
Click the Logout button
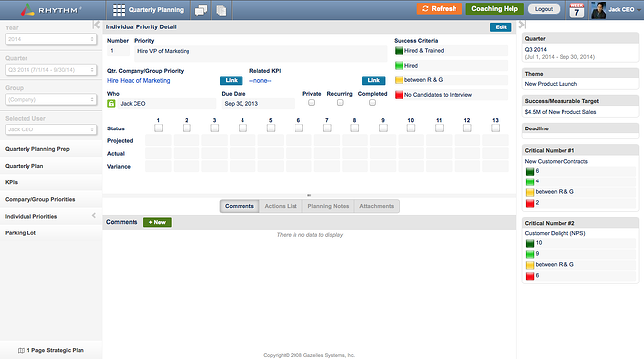tap(544, 9)
